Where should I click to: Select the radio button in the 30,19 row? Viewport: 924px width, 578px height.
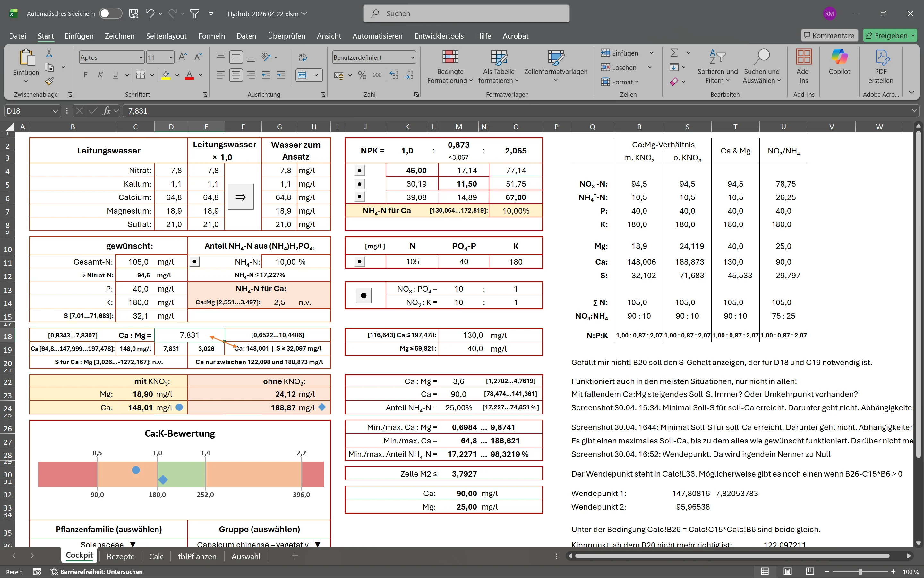(x=359, y=184)
